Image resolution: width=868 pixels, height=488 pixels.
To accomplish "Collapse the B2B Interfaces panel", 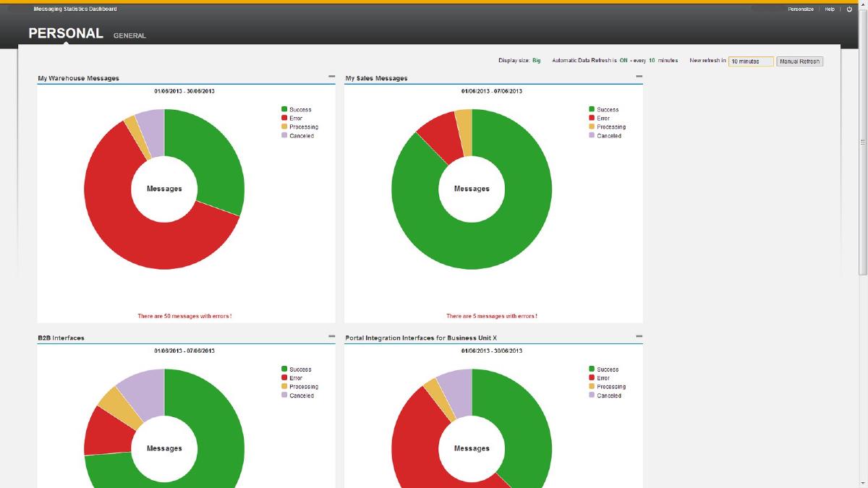I will (x=331, y=336).
